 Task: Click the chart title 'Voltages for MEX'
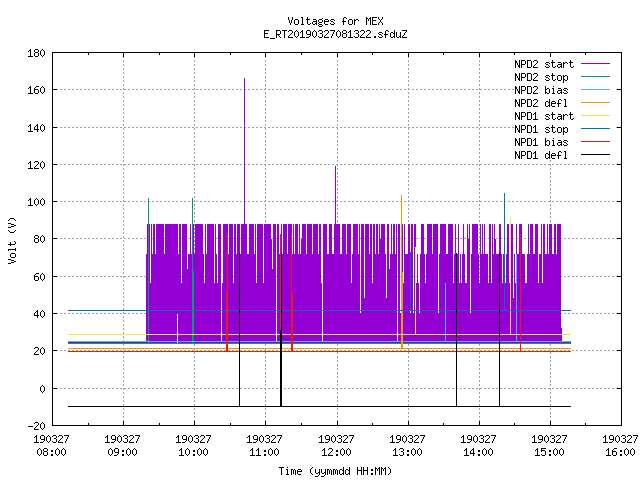point(335,21)
